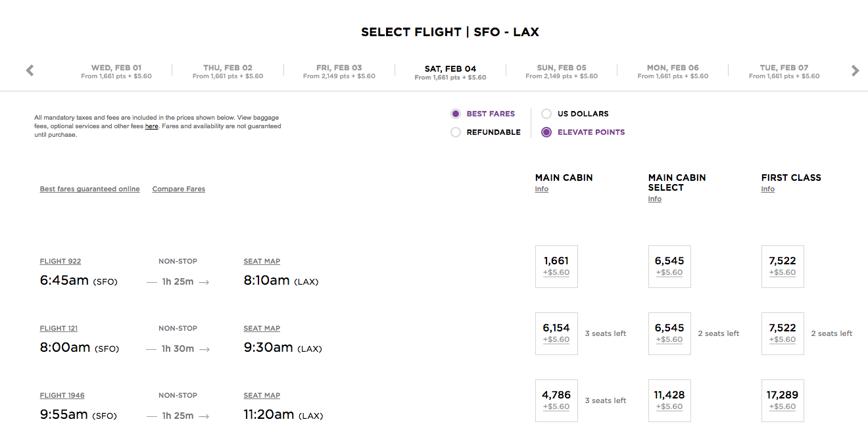
Task: Click the previous dates left arrow
Action: click(x=30, y=70)
